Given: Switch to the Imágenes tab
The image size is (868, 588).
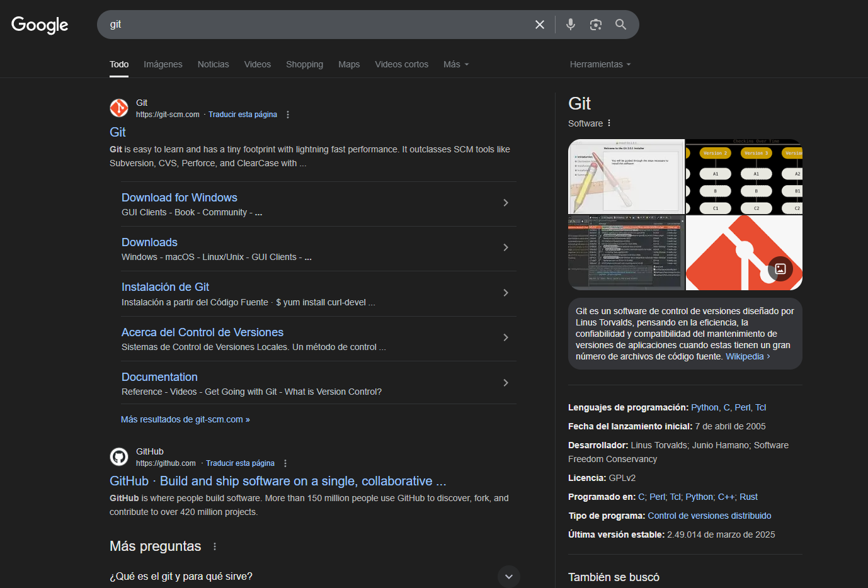Looking at the screenshot, I should pos(163,64).
